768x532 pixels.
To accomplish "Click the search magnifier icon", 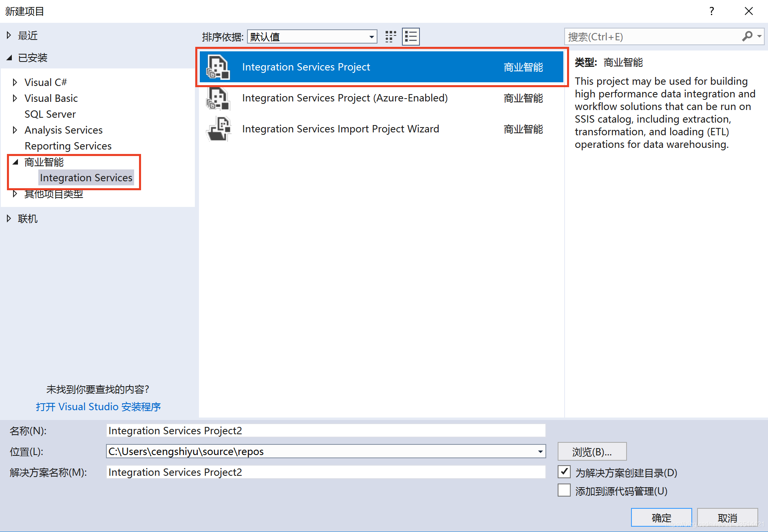I will 747,36.
